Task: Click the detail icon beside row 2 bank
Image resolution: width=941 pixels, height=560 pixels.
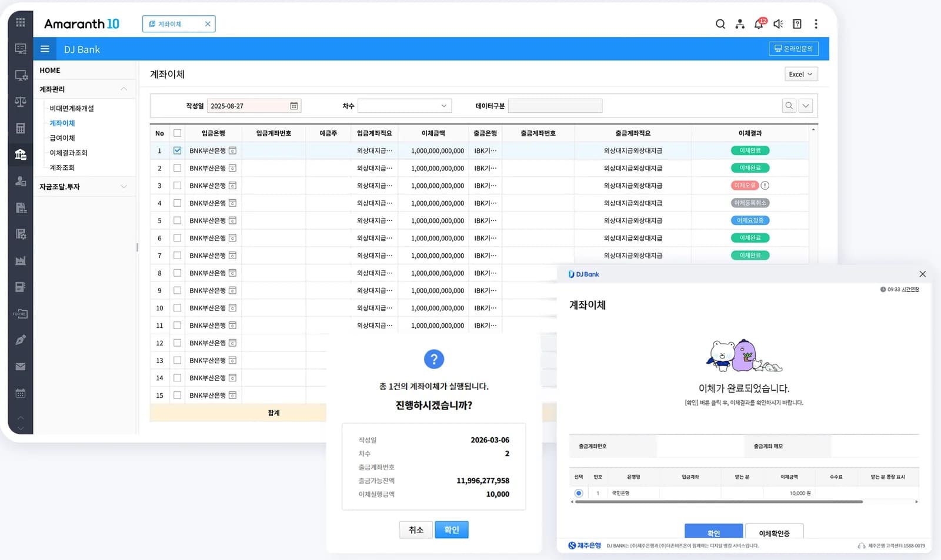Action: pos(232,168)
